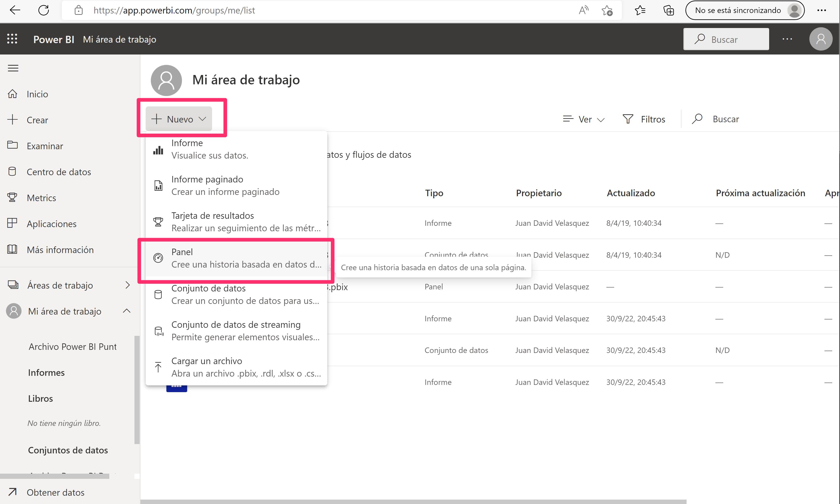Open browser settings and more menu
Image resolution: width=840 pixels, height=504 pixels.
821,10
